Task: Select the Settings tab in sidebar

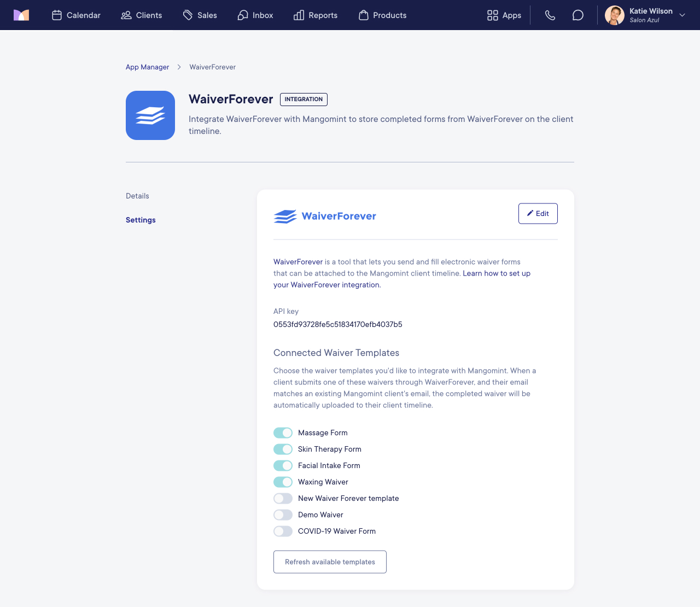Action: [141, 220]
